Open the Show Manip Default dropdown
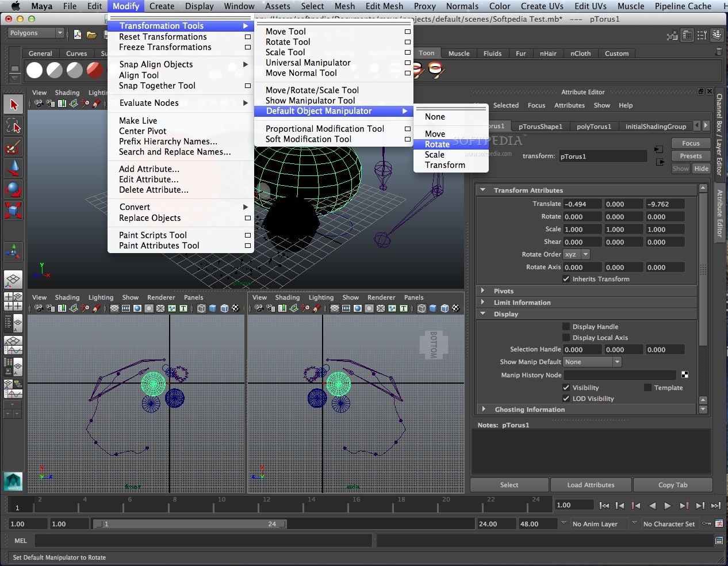This screenshot has height=566, width=728. point(592,361)
